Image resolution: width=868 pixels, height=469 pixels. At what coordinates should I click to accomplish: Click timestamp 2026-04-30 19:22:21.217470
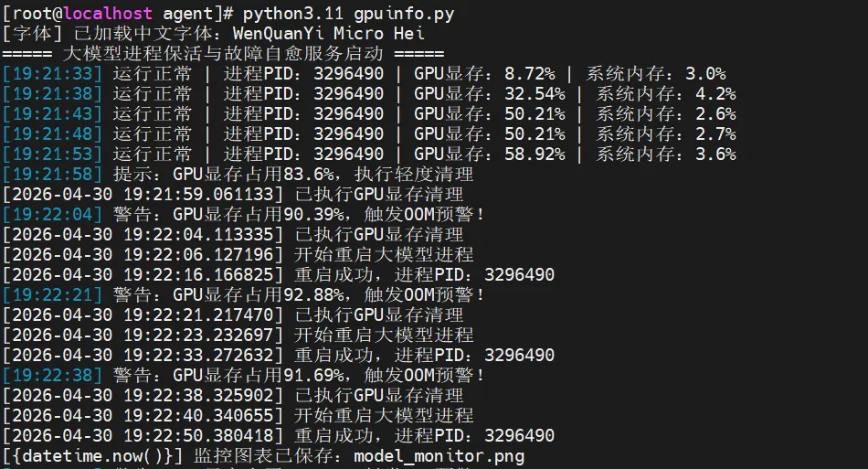tap(143, 314)
